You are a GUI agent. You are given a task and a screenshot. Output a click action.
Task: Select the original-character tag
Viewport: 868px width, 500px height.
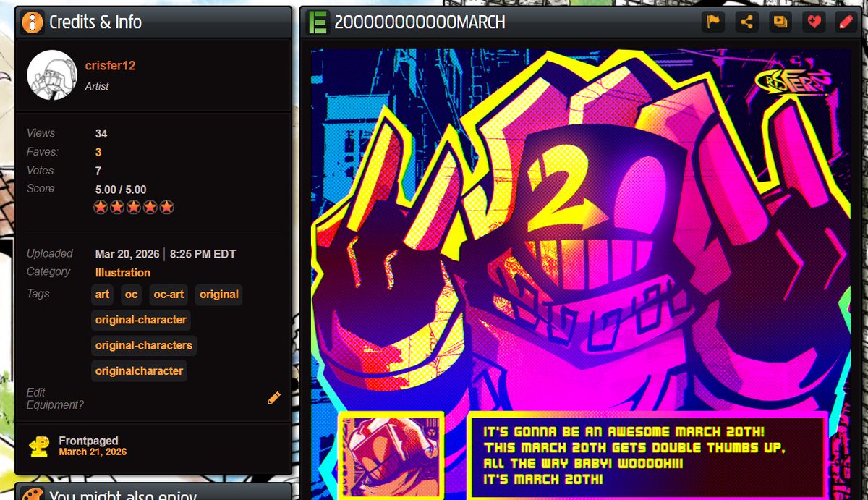point(141,320)
